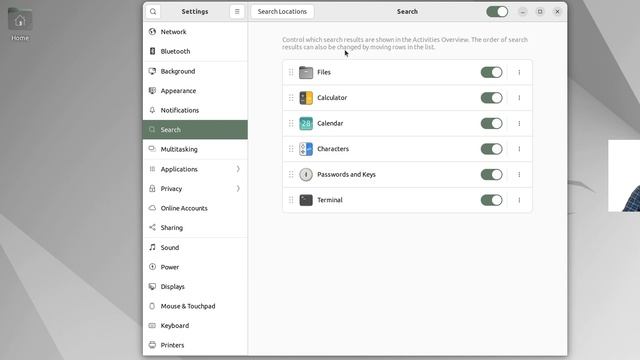This screenshot has height=360, width=640.
Task: Open Displays settings
Action: coord(195,287)
